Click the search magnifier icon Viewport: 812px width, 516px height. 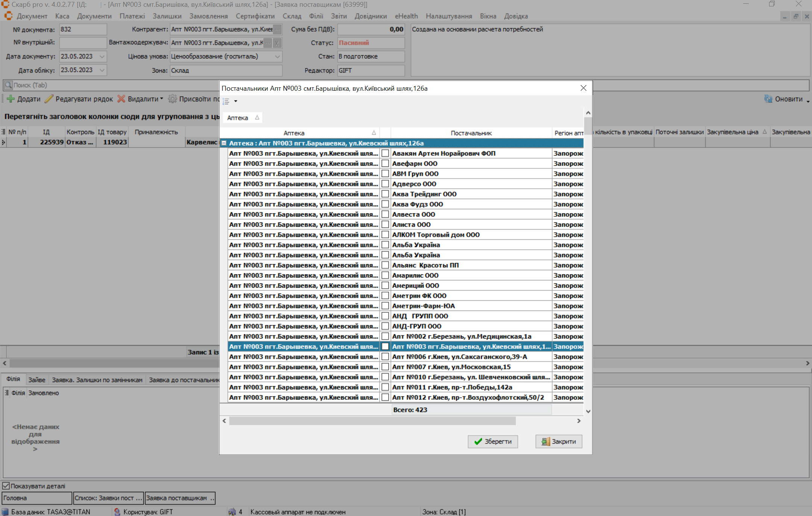pyautogui.click(x=8, y=85)
